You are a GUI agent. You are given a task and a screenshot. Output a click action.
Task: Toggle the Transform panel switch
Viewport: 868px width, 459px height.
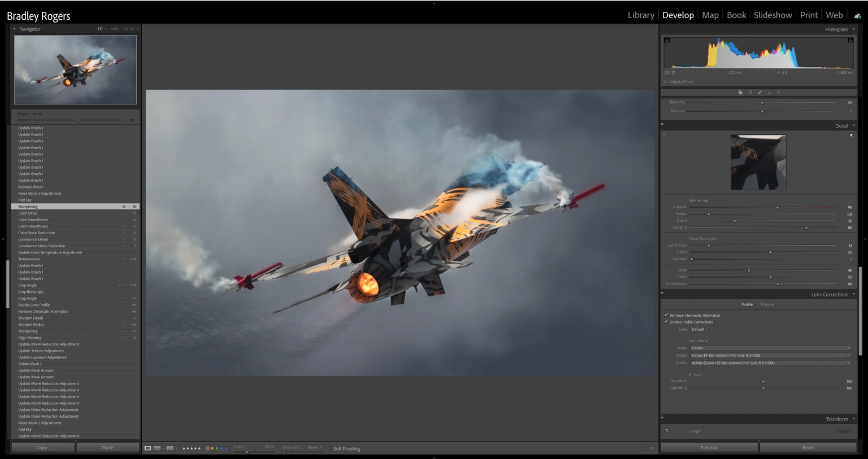[x=662, y=418]
